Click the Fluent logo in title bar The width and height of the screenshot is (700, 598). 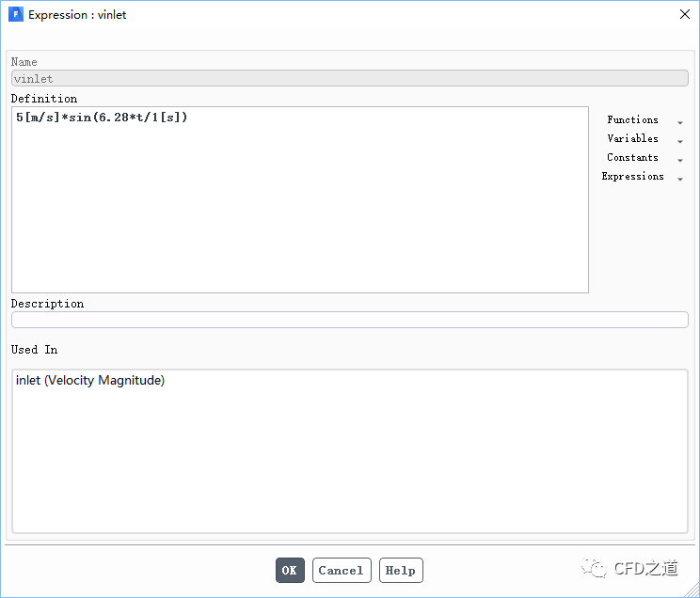pos(15,15)
